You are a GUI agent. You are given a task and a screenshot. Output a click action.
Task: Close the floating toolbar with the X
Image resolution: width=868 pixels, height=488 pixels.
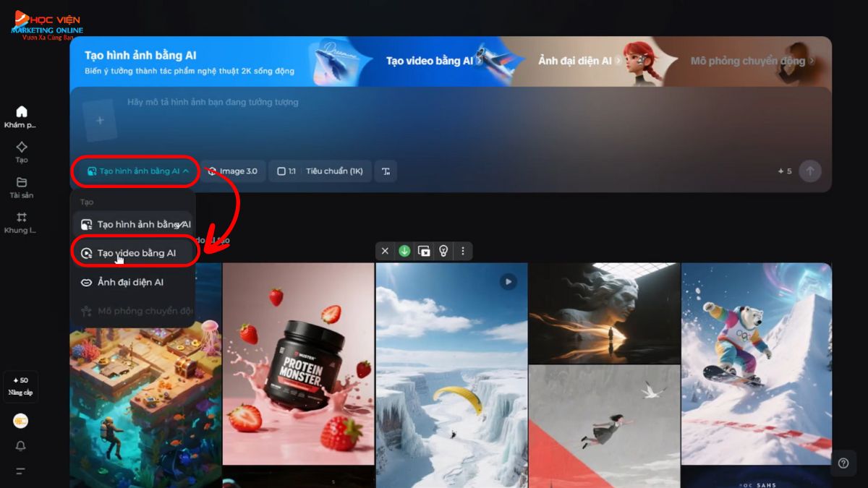coord(385,251)
